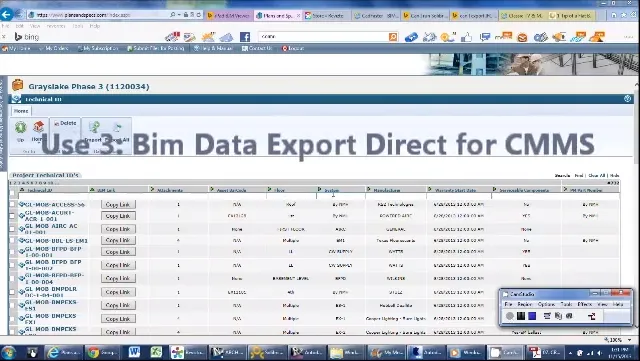
Task: Open the GL-MOB-BBL-LS-LM1 technical ID link
Action: pos(56,241)
